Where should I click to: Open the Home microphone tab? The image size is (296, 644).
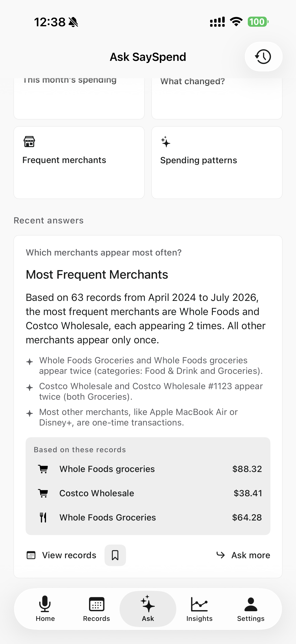(x=45, y=609)
